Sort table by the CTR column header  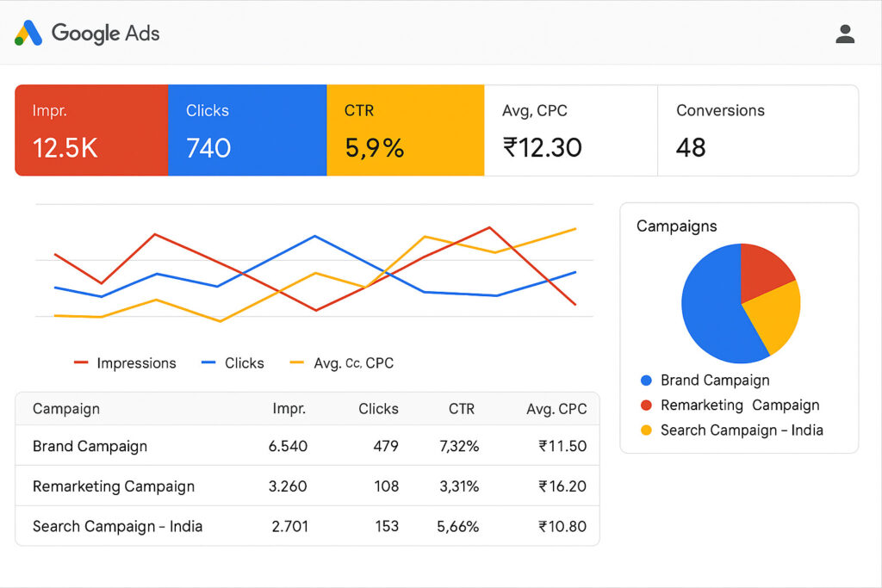tap(461, 409)
